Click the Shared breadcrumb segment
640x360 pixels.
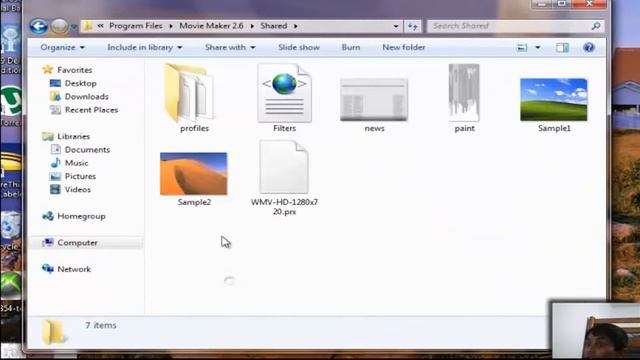273,26
